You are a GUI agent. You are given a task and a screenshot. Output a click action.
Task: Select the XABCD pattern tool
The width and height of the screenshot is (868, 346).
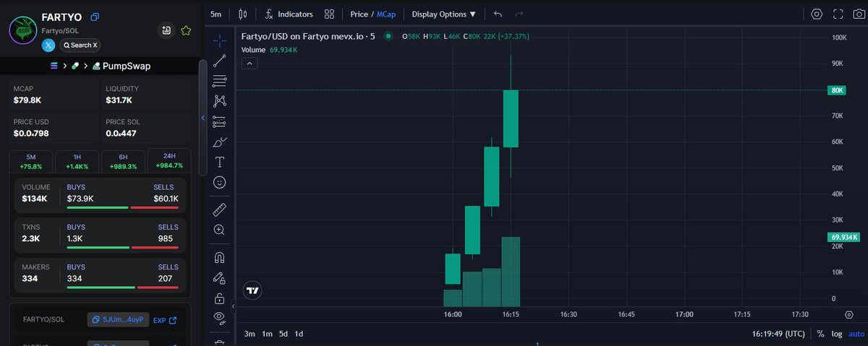pos(220,101)
